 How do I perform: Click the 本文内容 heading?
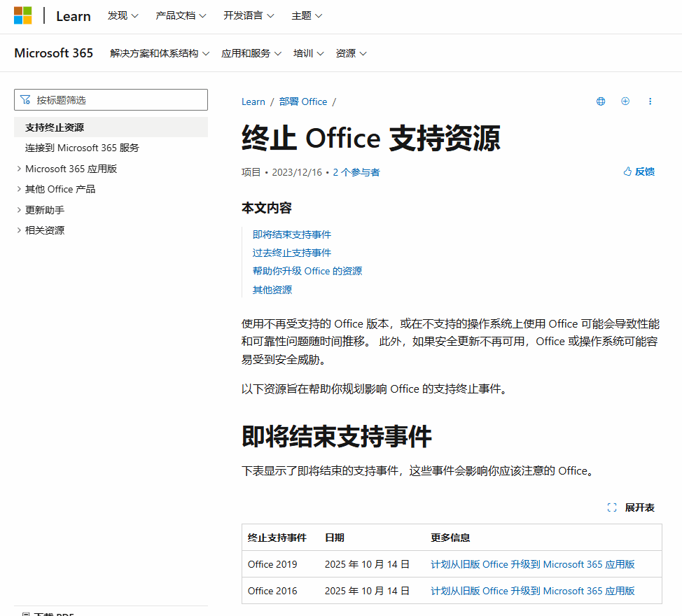click(x=266, y=208)
